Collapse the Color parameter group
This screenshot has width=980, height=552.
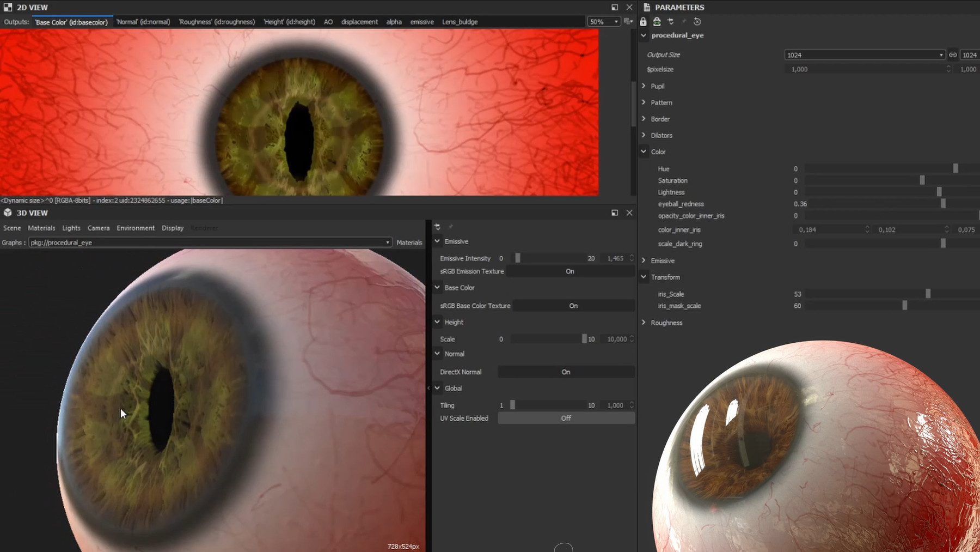click(x=644, y=151)
